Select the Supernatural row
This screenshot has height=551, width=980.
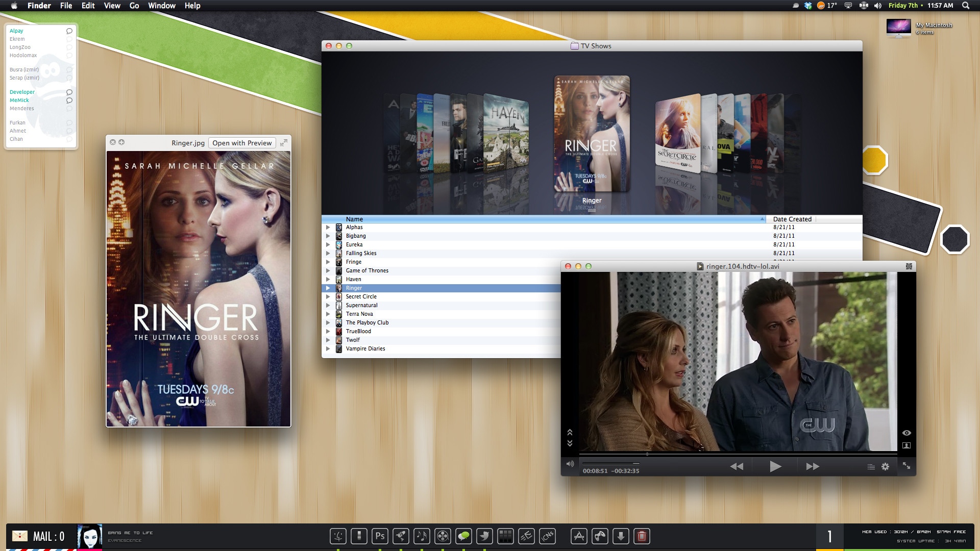(441, 306)
